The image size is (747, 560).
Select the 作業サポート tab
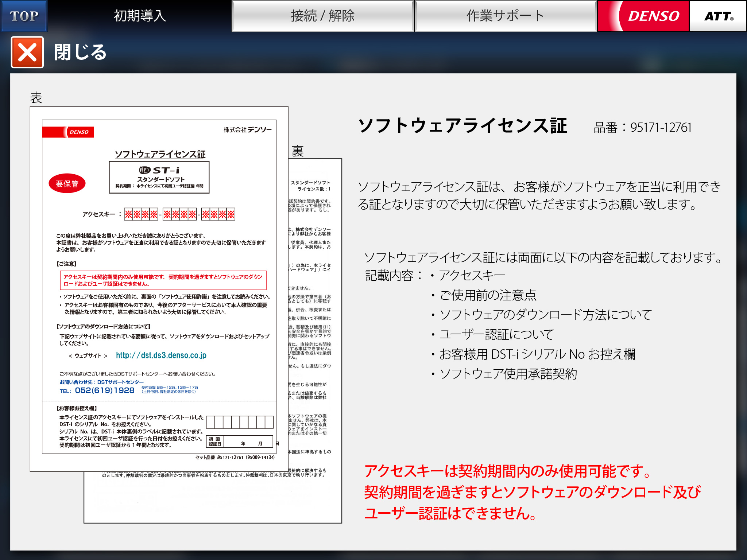coord(505,16)
